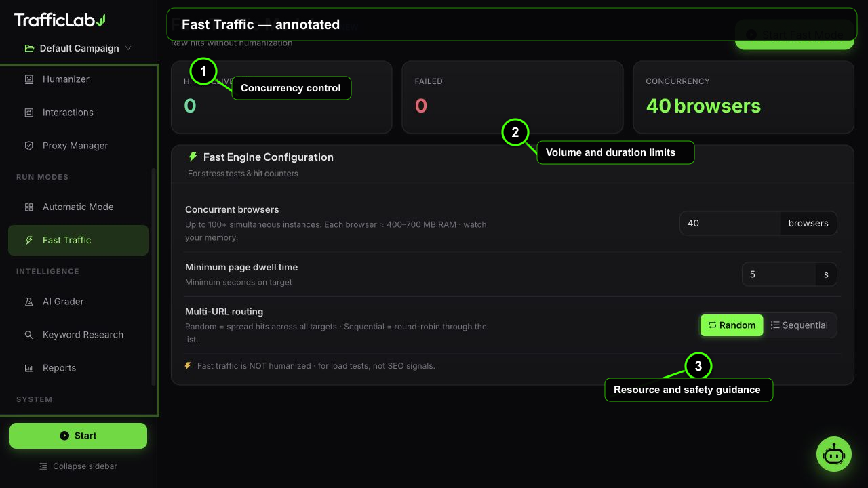Click the sidebar scrollbar
The width and height of the screenshot is (868, 488).
tap(154, 277)
